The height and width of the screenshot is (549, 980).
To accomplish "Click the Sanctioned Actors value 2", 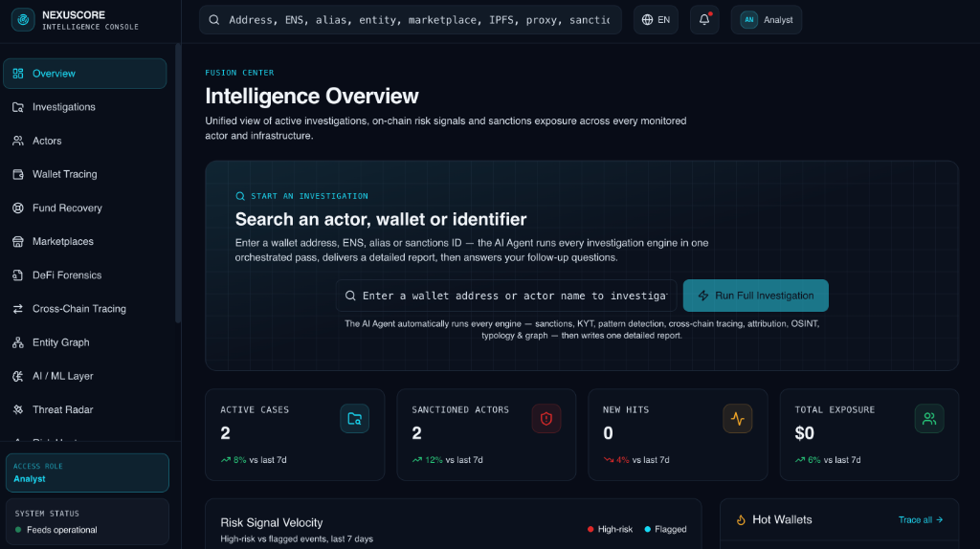I will point(417,433).
